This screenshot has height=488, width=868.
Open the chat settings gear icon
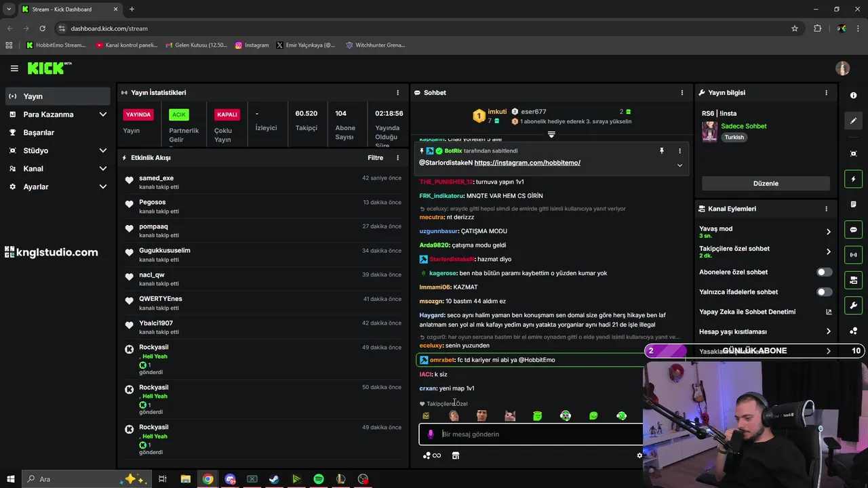point(639,455)
